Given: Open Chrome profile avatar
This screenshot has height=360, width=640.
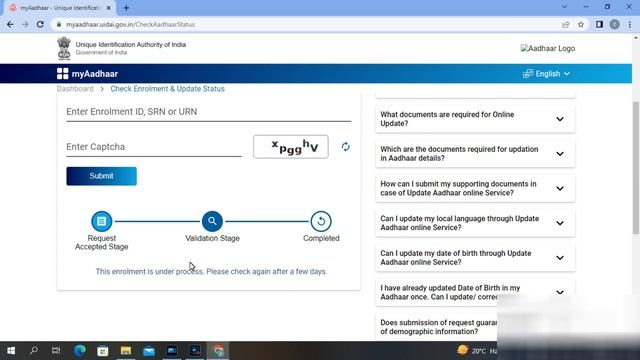Looking at the screenshot, I should (x=615, y=24).
